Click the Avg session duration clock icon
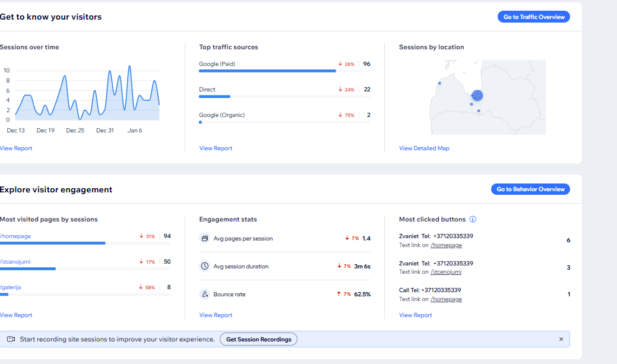Viewport: 617px width, 364px height. pos(205,266)
